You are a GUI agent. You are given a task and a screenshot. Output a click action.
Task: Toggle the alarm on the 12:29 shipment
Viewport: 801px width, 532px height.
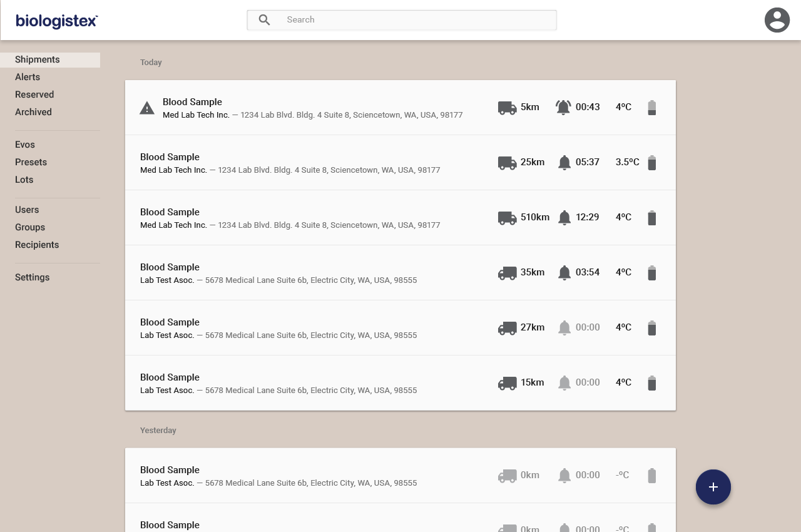pyautogui.click(x=564, y=217)
